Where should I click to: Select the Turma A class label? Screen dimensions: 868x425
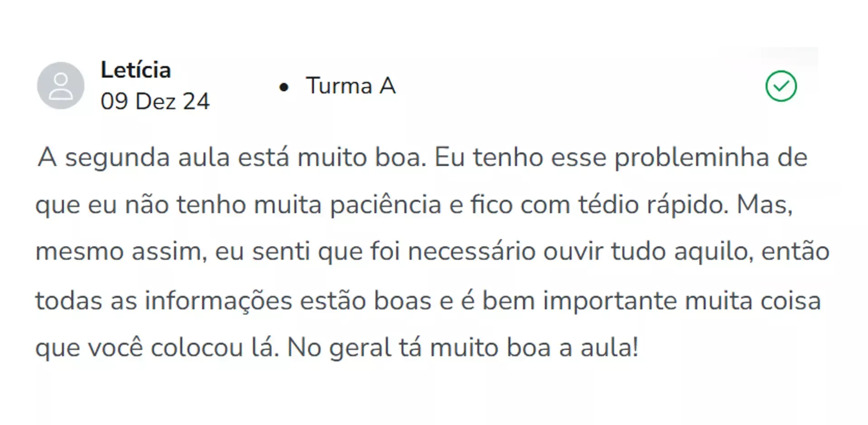pos(351,86)
